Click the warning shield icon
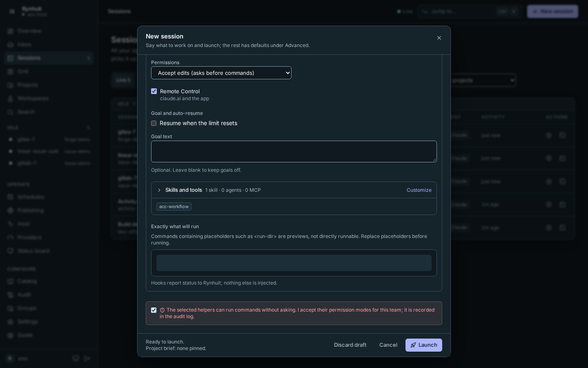Viewport: 588px width, 368px height. [x=162, y=310]
